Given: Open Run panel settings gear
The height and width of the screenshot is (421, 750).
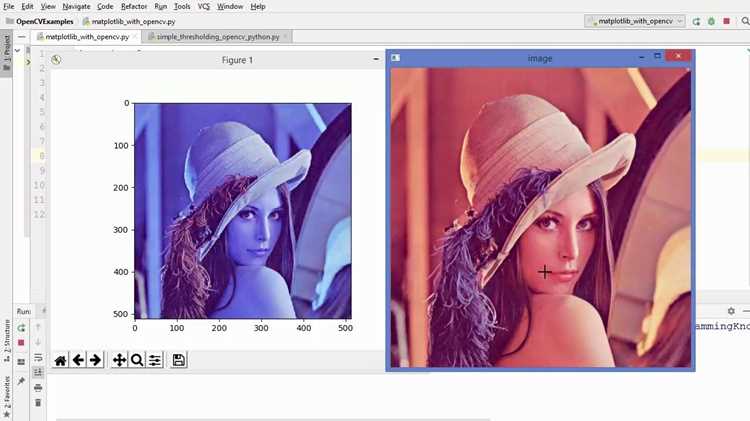Looking at the screenshot, I should click(x=731, y=311).
